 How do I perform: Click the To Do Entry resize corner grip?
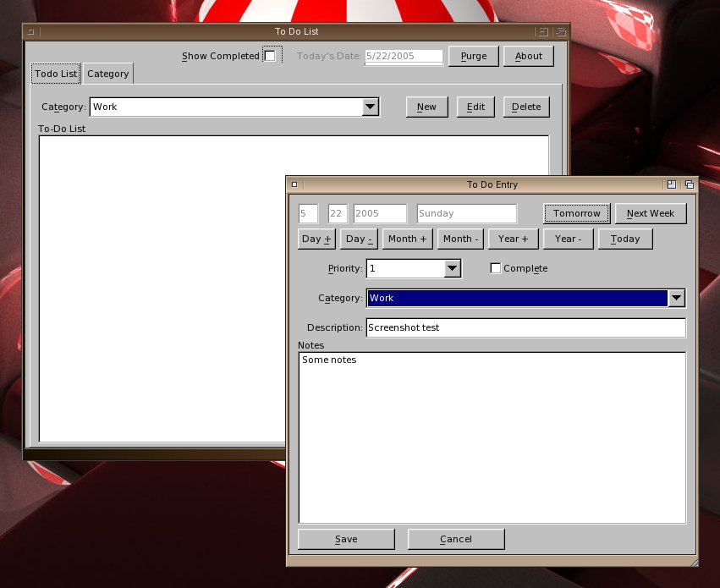[x=695, y=563]
